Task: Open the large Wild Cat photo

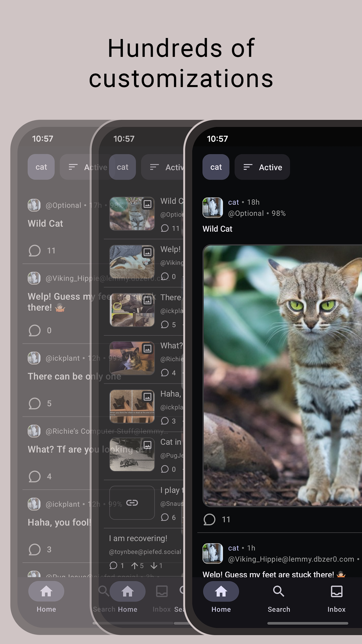Action: point(282,376)
